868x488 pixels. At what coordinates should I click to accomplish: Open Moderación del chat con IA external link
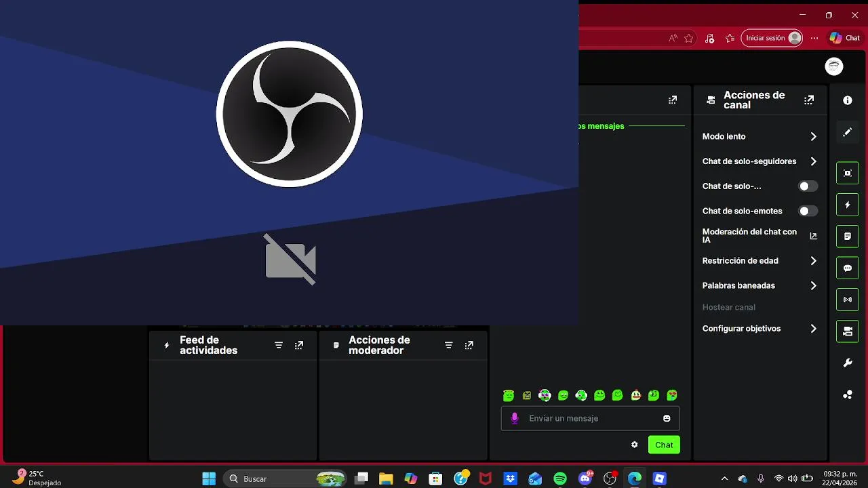pos(814,236)
